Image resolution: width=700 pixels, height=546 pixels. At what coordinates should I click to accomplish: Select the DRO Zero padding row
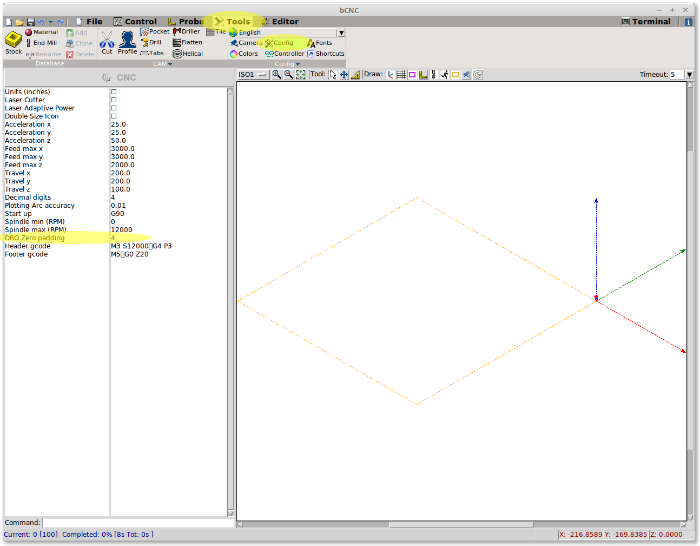116,238
